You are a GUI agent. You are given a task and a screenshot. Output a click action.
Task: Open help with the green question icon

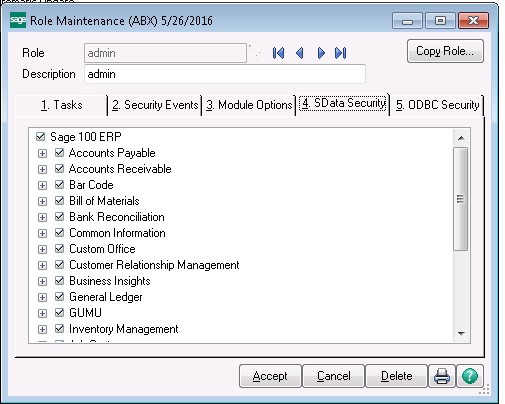point(470,376)
